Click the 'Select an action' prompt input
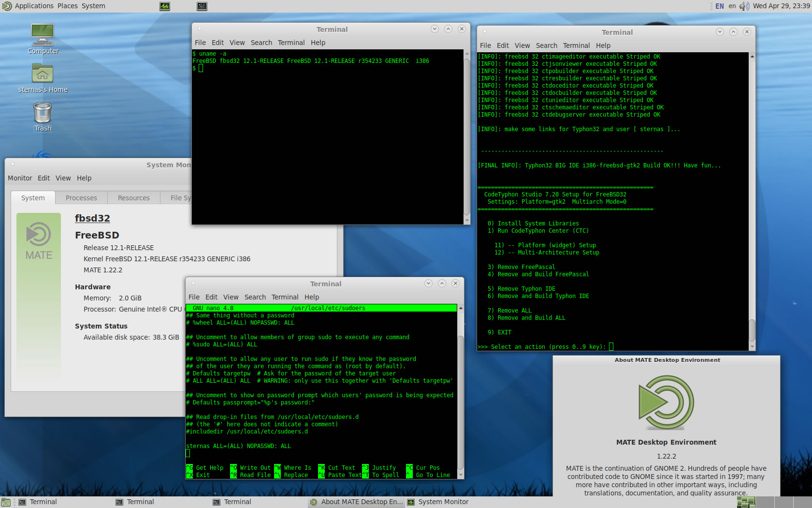The image size is (812, 508). pos(611,346)
